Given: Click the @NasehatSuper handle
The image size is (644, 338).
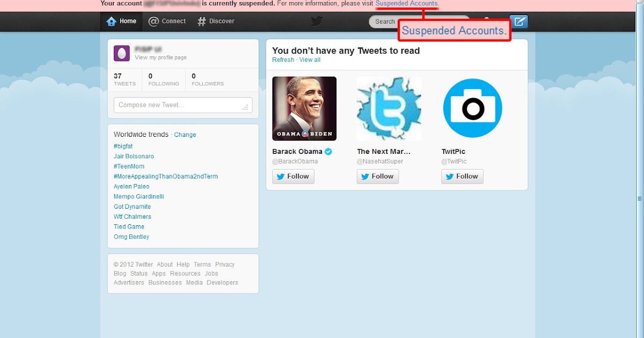Looking at the screenshot, I should tap(380, 161).
